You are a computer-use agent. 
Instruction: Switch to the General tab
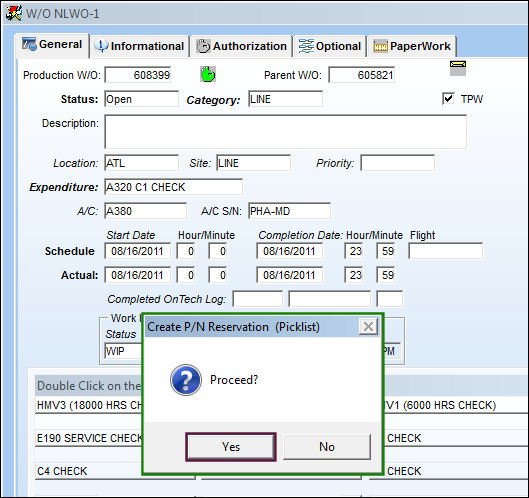[52, 45]
